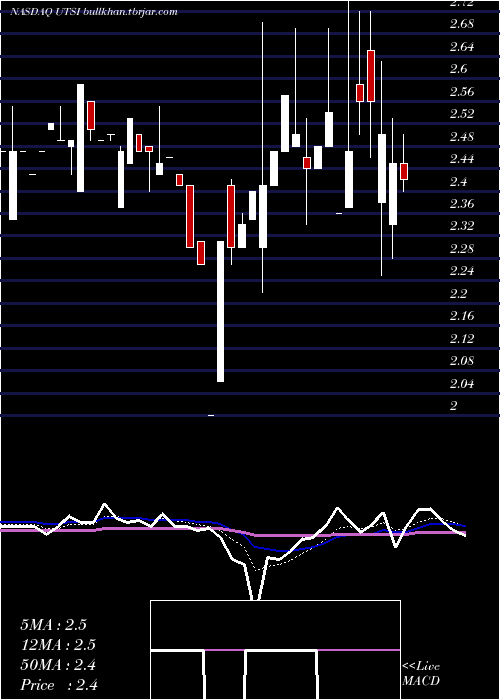Click the 2.12 price axis label
This screenshot has width=500, height=700.
[x=462, y=339]
